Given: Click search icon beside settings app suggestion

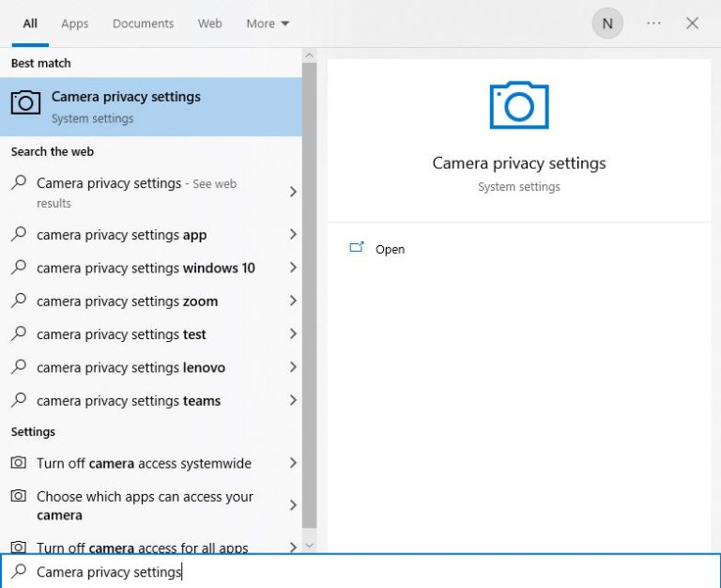Looking at the screenshot, I should click(19, 234).
